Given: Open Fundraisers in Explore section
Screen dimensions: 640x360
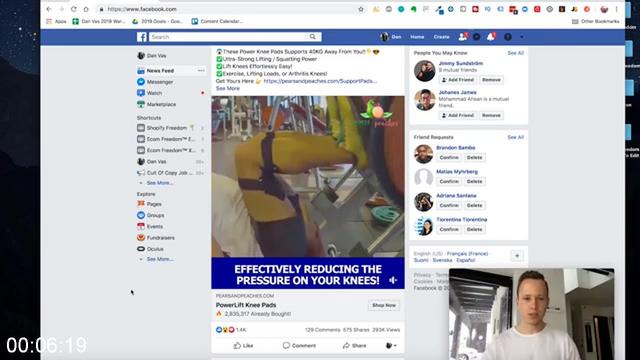Looking at the screenshot, I should pyautogui.click(x=160, y=238).
